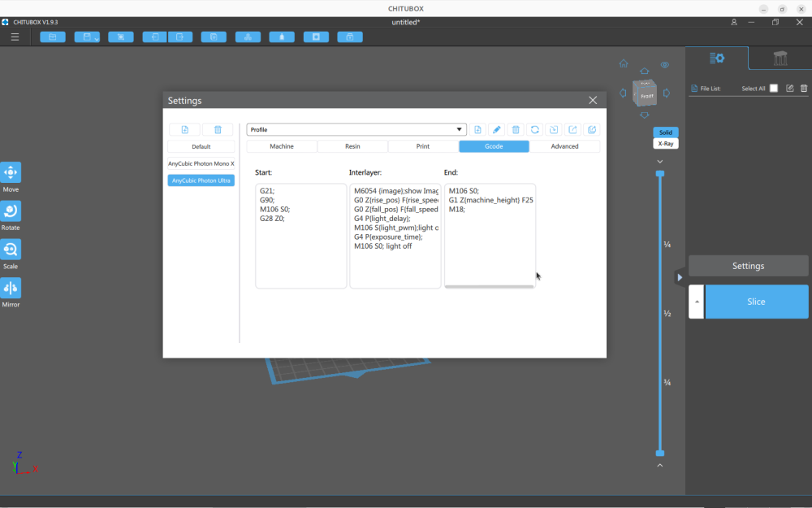
Task: Click the top handle of layer slider
Action: tap(659, 174)
